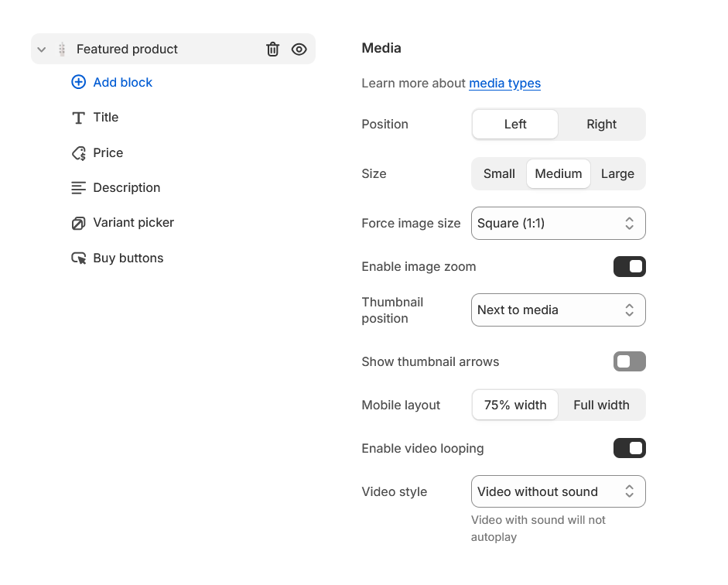Image resolution: width=728 pixels, height=585 pixels.
Task: Hide the Featured product section
Action: (x=299, y=49)
